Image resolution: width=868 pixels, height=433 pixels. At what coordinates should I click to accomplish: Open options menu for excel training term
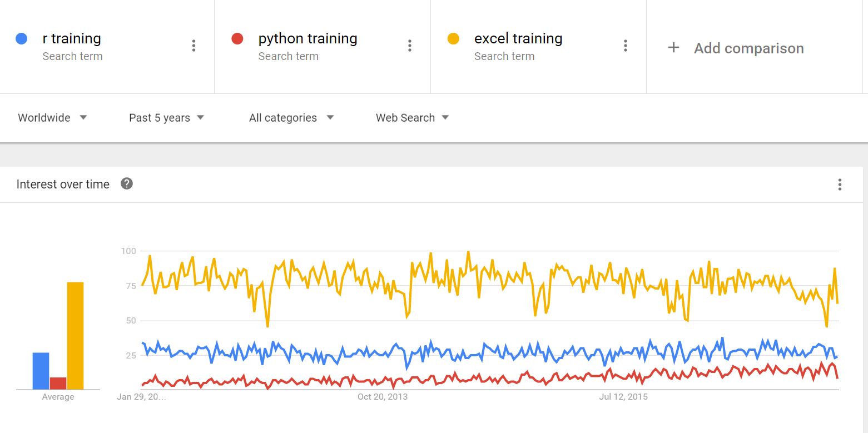626,46
